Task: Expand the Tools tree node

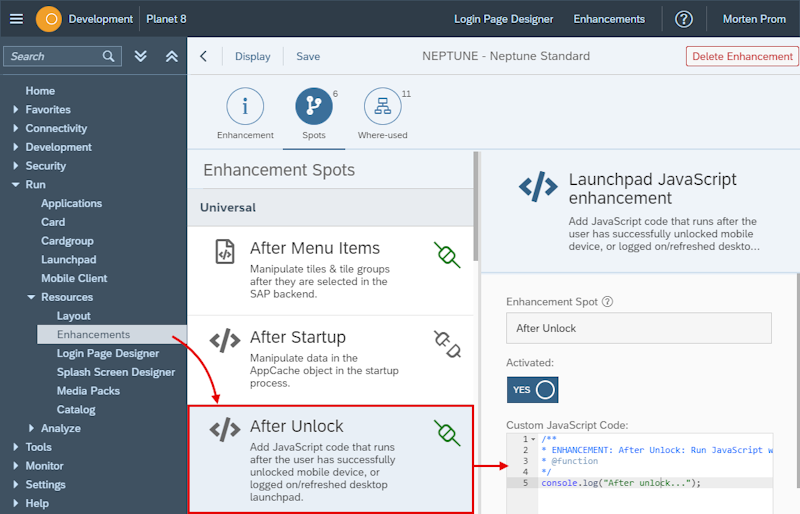Action: [16, 447]
